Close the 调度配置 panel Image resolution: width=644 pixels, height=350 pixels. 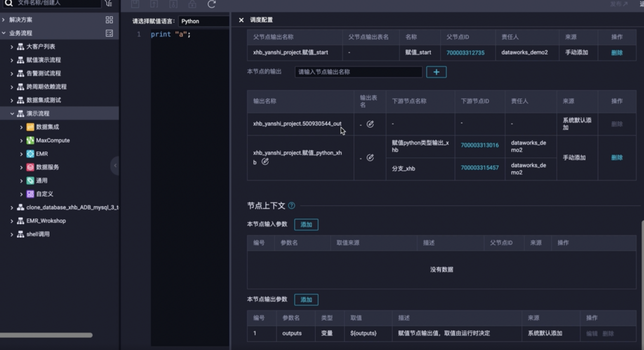click(241, 20)
